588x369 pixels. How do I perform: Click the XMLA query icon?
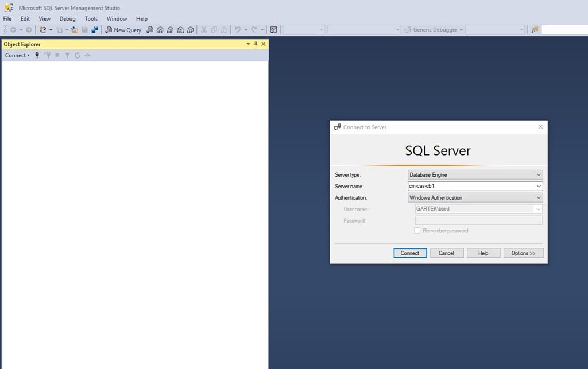click(x=180, y=30)
